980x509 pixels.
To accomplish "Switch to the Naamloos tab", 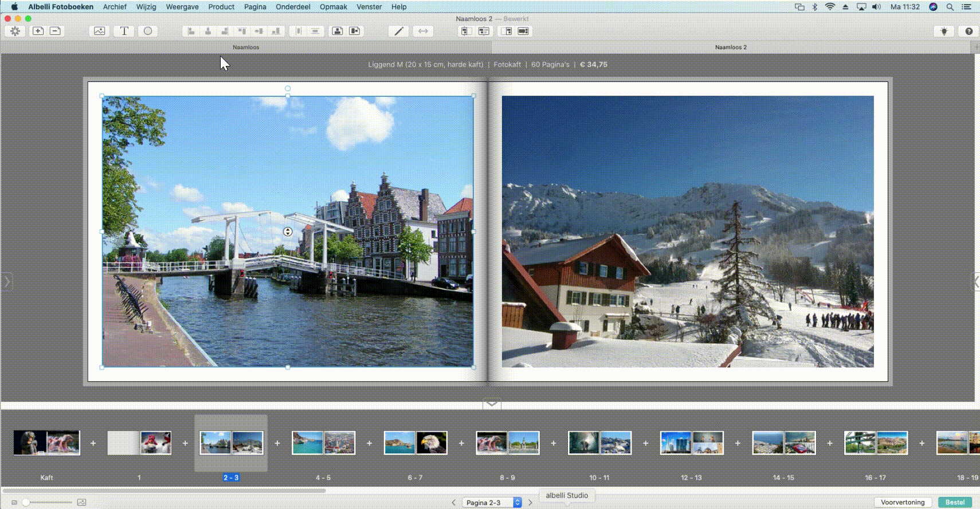I will pyautogui.click(x=246, y=47).
